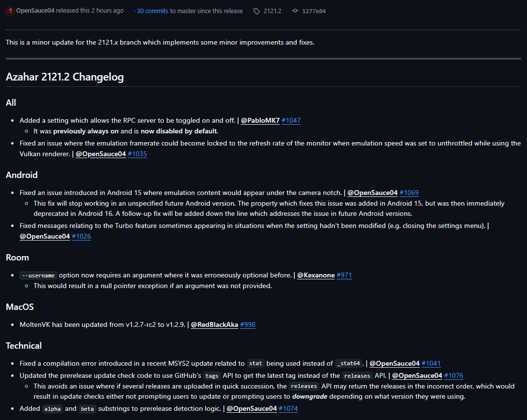This screenshot has width=527, height=420.
Task: Open the @OpenSauce04 mention before #1076
Action: pos(417,375)
